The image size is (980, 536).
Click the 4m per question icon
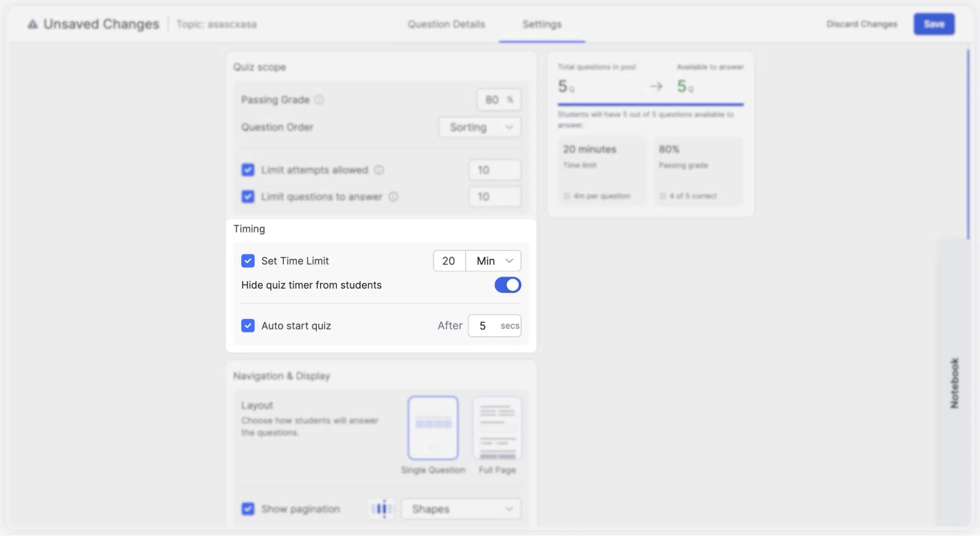[567, 196]
